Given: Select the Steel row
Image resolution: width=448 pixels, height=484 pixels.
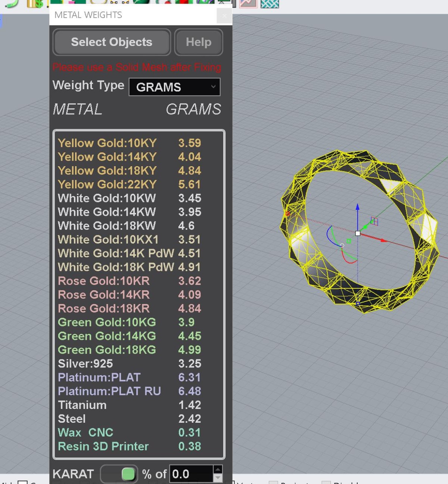Looking at the screenshot, I should [x=130, y=419].
